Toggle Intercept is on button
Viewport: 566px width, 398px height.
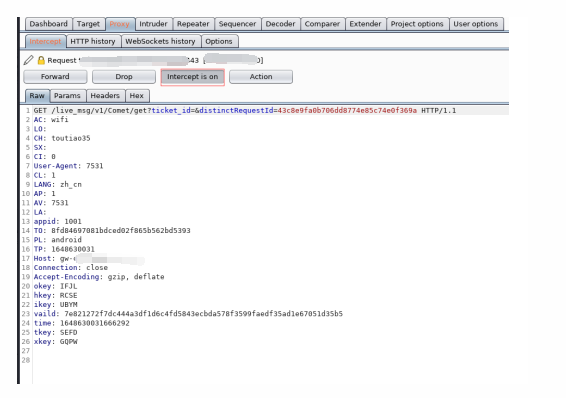coord(192,77)
